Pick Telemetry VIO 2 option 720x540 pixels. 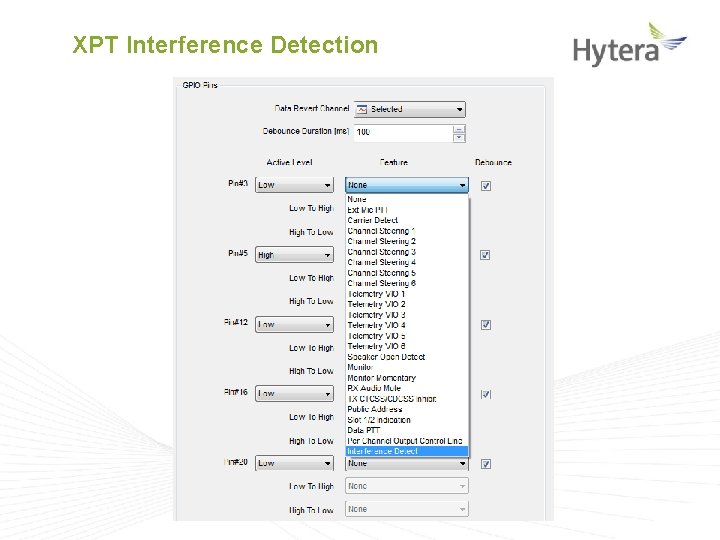click(x=406, y=304)
